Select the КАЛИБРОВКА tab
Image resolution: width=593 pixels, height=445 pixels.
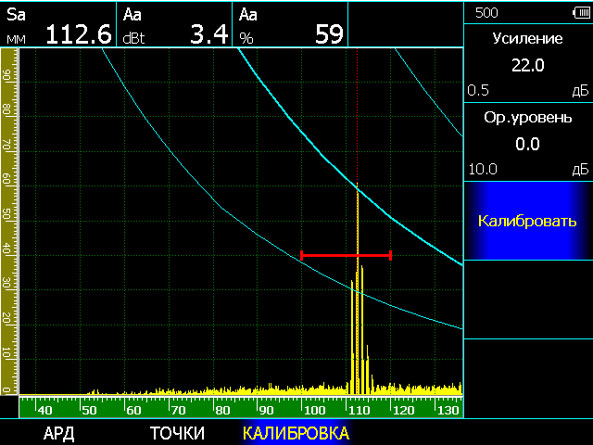[x=296, y=433]
